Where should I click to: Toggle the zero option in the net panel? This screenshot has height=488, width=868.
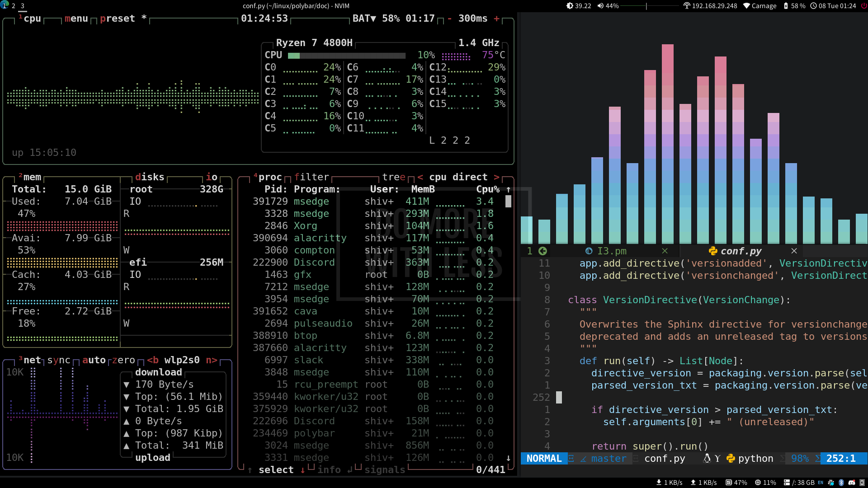[x=123, y=360]
